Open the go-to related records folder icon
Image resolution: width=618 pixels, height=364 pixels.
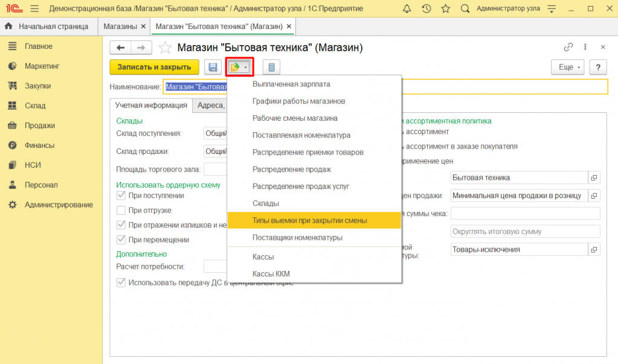239,67
